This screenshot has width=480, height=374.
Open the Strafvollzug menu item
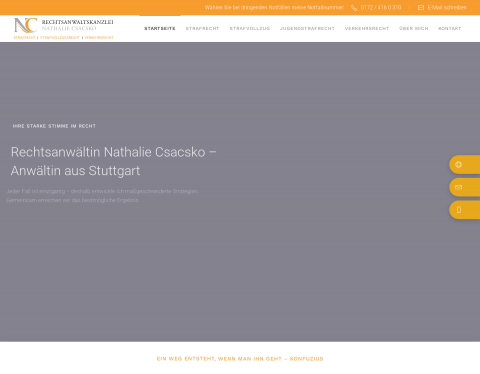250,29
